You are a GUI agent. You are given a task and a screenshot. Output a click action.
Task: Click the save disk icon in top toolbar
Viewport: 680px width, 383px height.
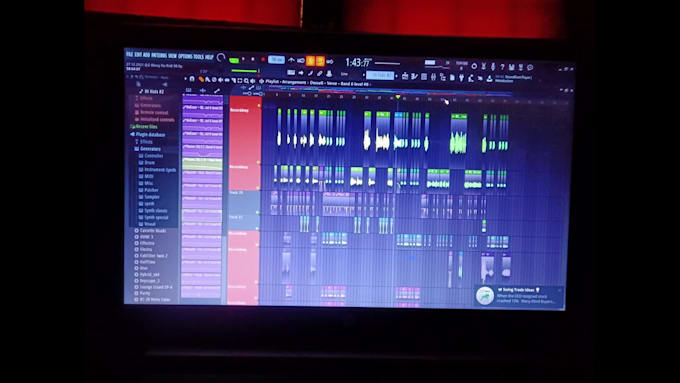(x=511, y=67)
